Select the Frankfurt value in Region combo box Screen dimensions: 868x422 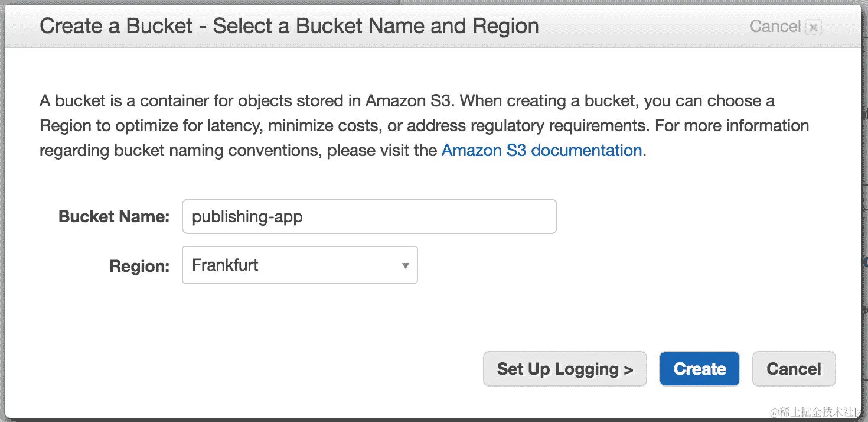pos(226,265)
